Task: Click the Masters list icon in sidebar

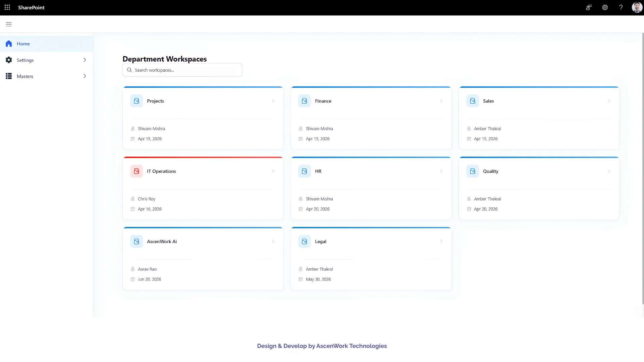Action: pyautogui.click(x=9, y=76)
